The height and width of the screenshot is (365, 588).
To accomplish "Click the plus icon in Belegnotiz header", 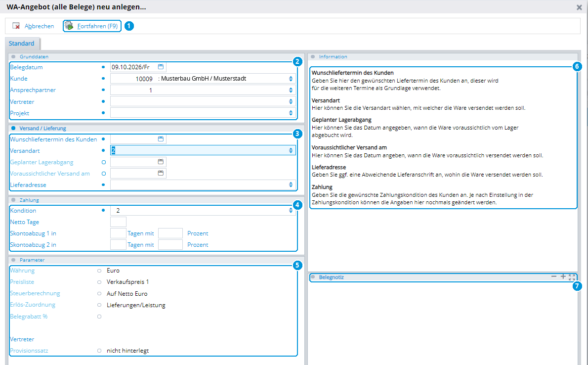I will (x=563, y=276).
